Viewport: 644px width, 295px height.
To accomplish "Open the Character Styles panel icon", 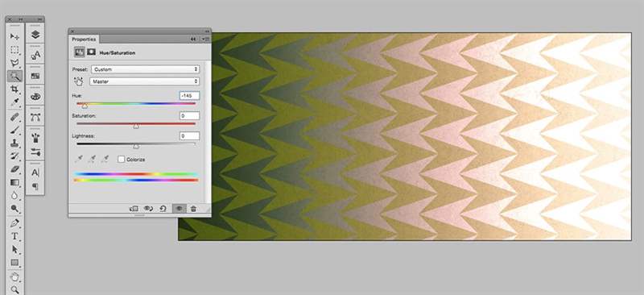I will [35, 55].
